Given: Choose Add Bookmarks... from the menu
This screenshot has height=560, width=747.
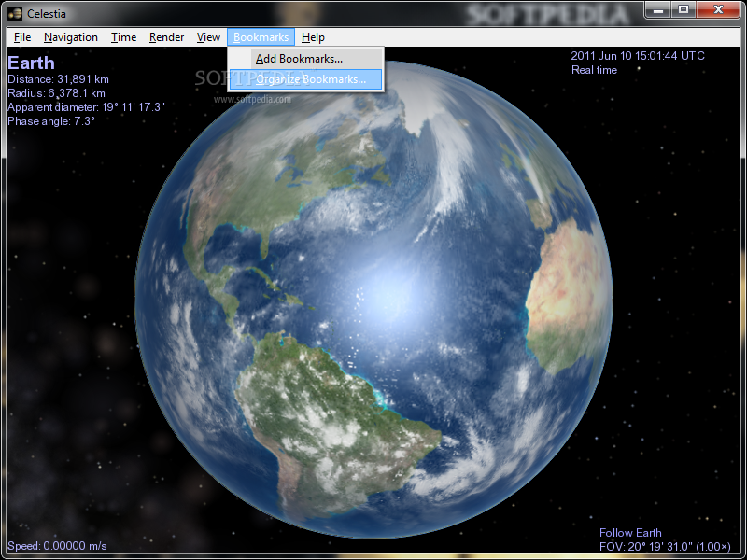Looking at the screenshot, I should click(306, 59).
